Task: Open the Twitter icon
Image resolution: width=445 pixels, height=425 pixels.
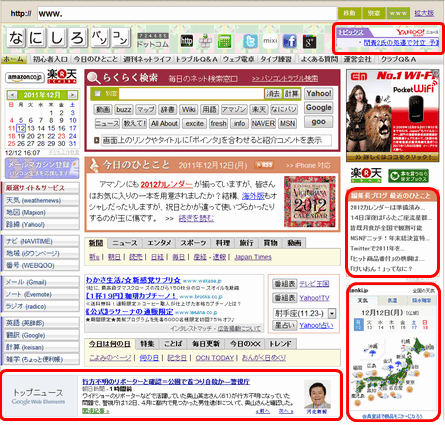Action: (250, 41)
